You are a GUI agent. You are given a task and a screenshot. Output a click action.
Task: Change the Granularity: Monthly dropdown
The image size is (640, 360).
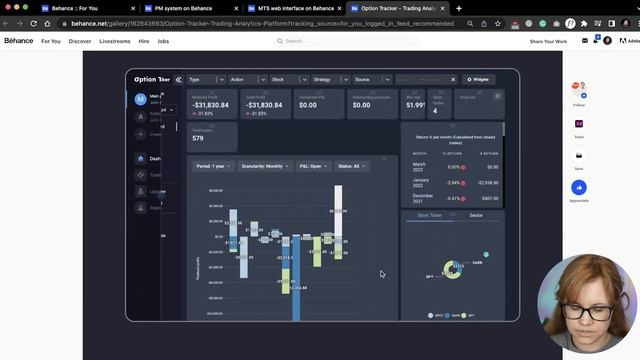(264, 166)
